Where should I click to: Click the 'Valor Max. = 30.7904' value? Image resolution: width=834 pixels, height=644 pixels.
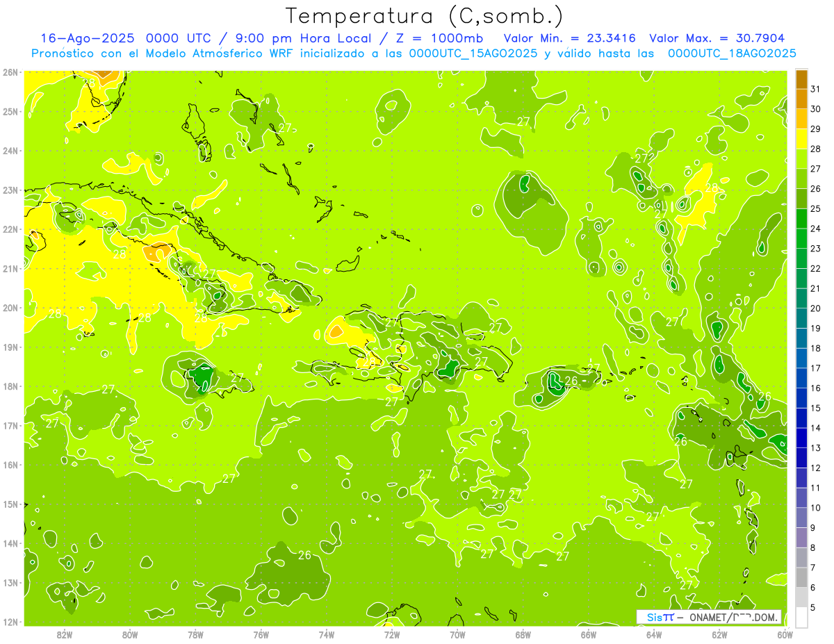pyautogui.click(x=717, y=38)
